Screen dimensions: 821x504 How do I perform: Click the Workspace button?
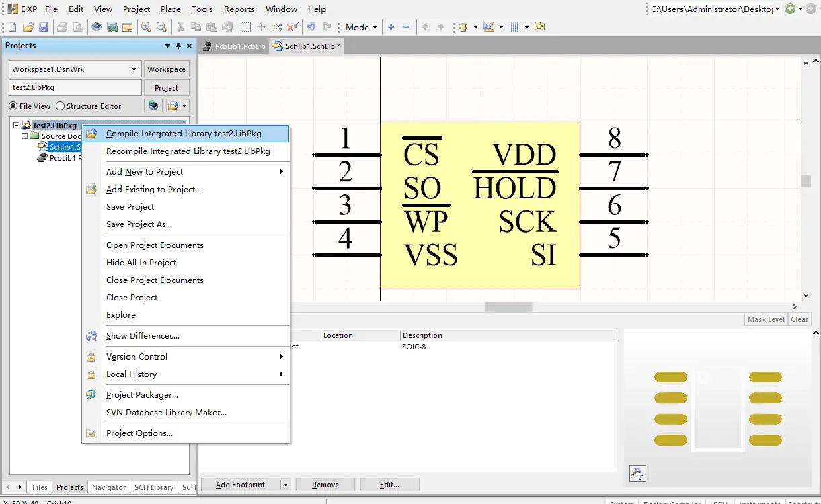coord(166,69)
